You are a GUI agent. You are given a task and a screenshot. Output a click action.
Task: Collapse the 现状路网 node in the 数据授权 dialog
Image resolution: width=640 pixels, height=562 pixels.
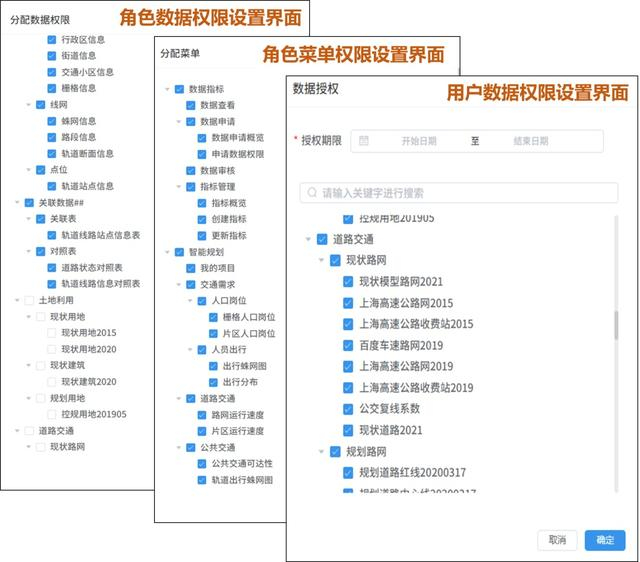[x=321, y=260]
